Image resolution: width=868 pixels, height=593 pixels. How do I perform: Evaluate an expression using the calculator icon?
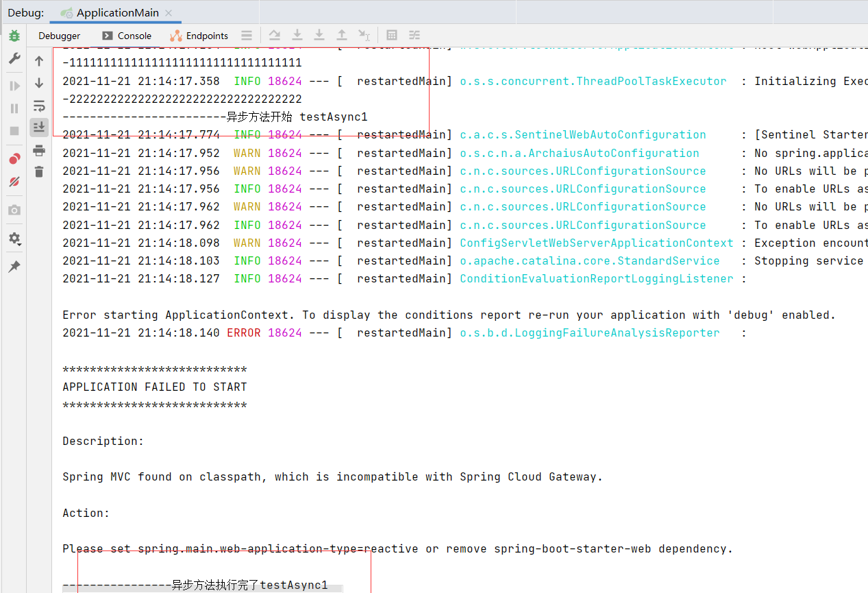392,35
